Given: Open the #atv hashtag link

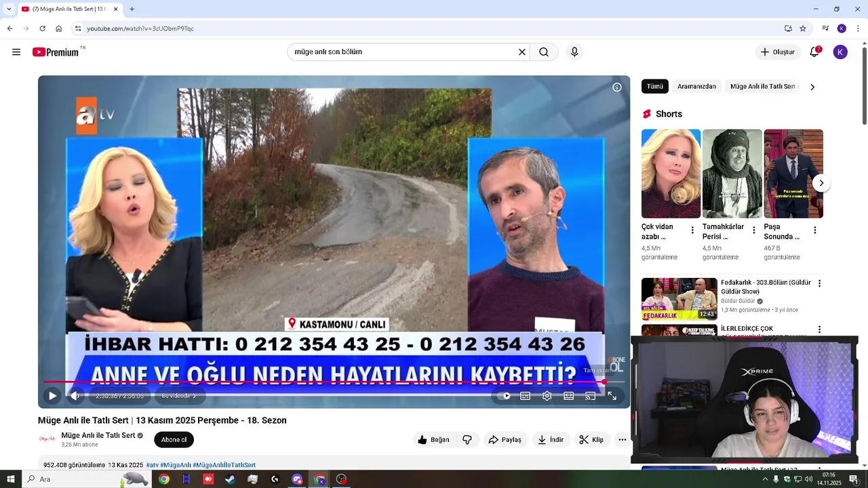Looking at the screenshot, I should (152, 465).
